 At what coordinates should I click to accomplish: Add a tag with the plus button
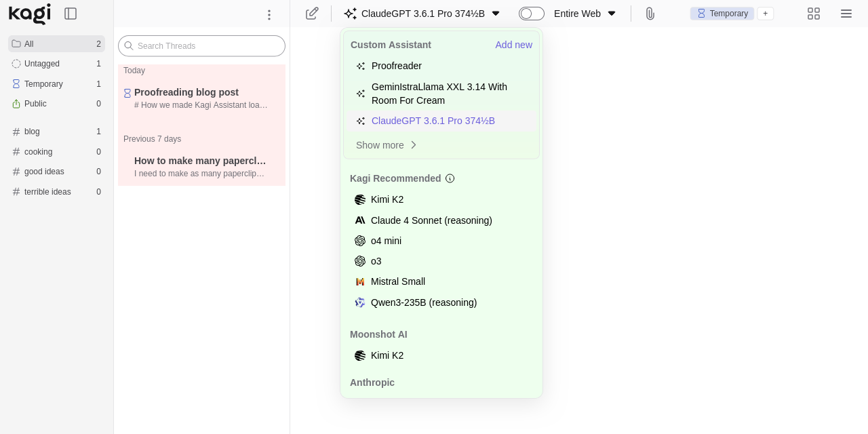click(x=765, y=14)
